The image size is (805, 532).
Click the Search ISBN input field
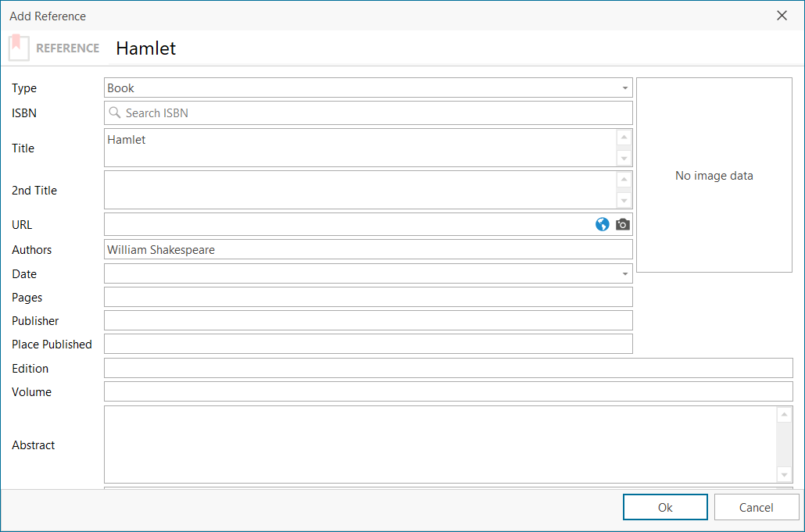coord(367,113)
